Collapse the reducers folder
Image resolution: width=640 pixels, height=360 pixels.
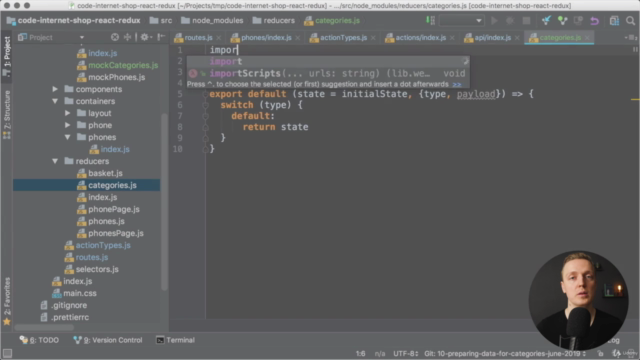tap(55, 161)
